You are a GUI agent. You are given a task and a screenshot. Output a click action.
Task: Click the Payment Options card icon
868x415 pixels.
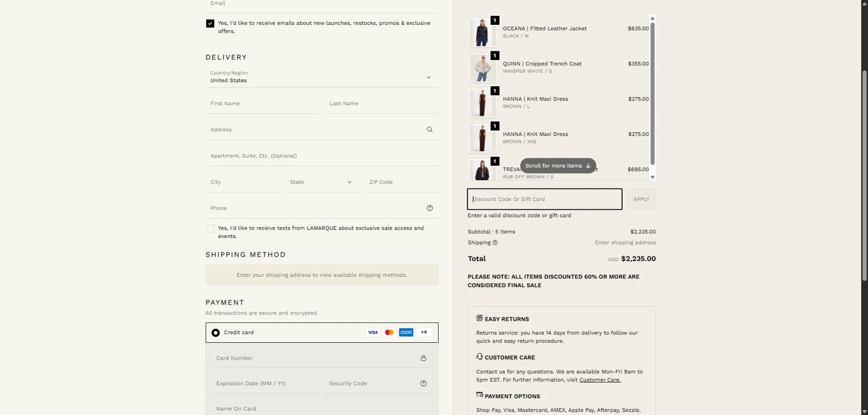pyautogui.click(x=480, y=395)
